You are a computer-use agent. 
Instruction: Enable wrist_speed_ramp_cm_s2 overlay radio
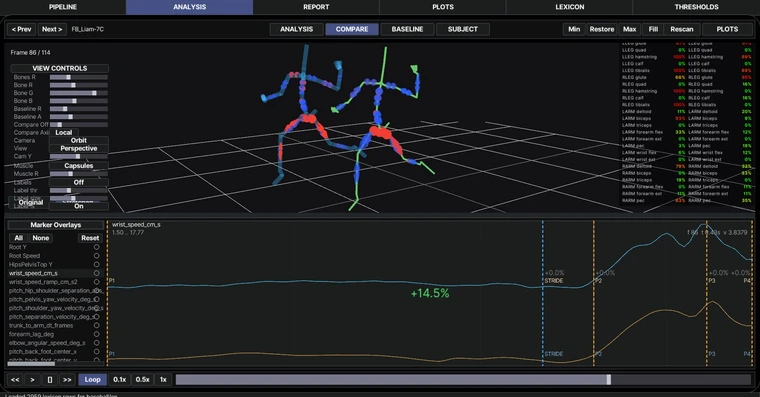pyautogui.click(x=96, y=282)
